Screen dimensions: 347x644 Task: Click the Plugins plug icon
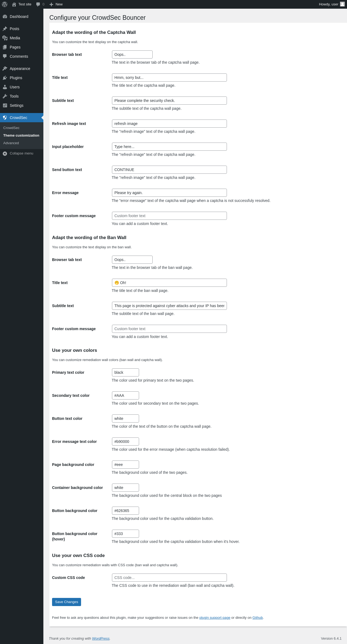click(x=5, y=78)
